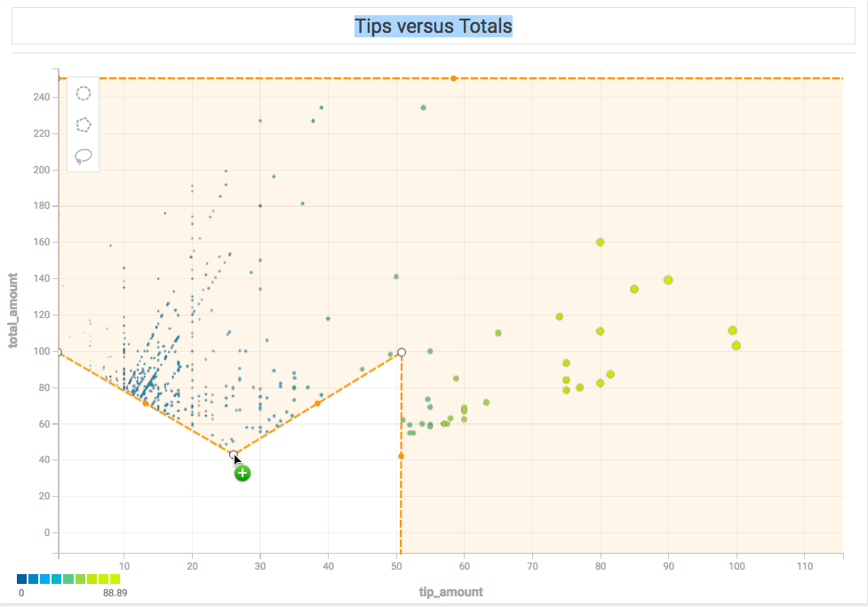Viewport: 868px width, 607px height.
Task: Click the total_amount axis label
Action: click(x=12, y=311)
